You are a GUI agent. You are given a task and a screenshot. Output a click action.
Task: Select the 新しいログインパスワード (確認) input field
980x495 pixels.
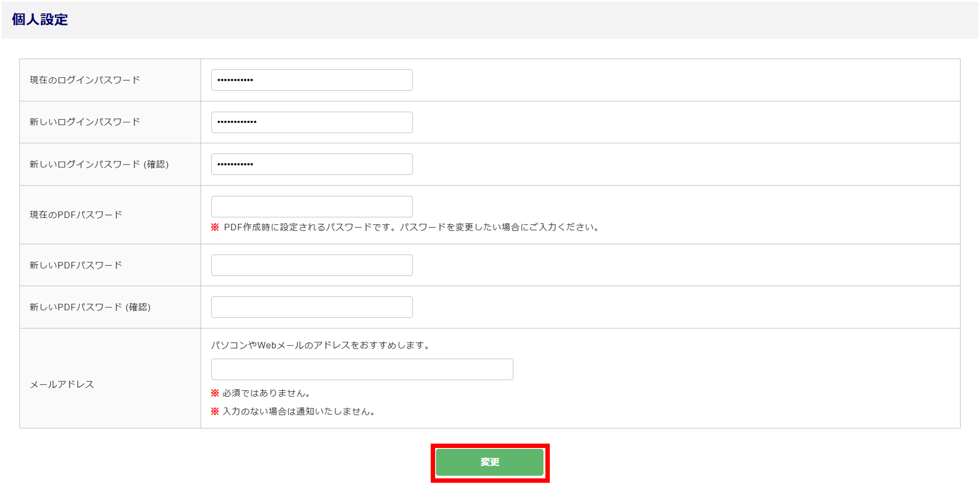pos(312,164)
